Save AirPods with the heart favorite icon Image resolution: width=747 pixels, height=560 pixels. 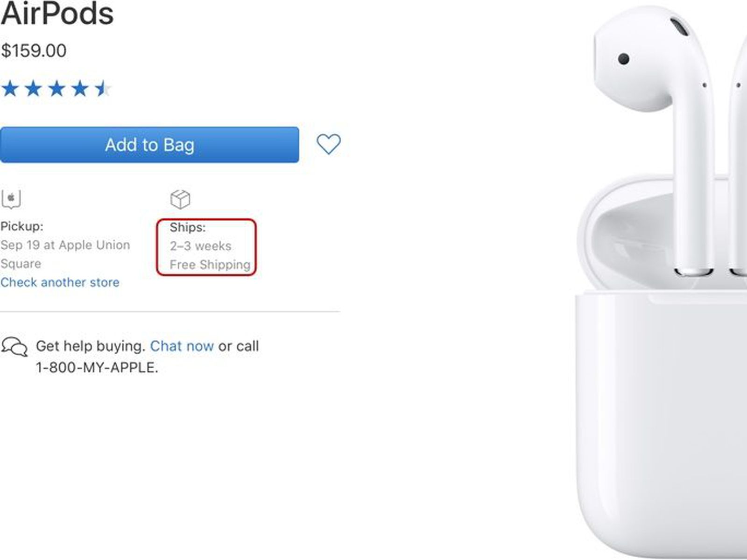[329, 144]
